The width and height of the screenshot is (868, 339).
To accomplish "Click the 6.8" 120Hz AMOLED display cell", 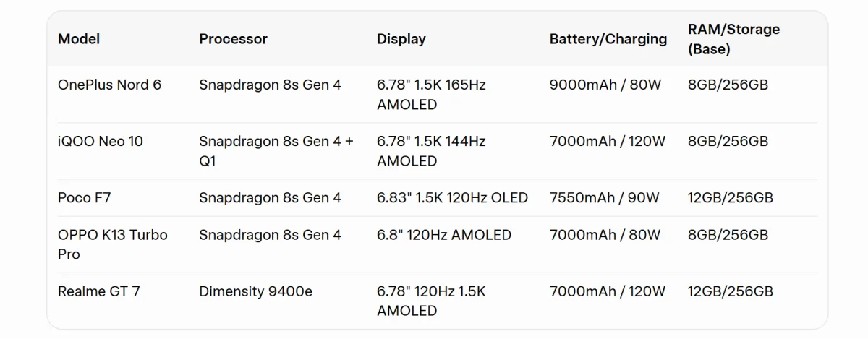I will 444,235.
